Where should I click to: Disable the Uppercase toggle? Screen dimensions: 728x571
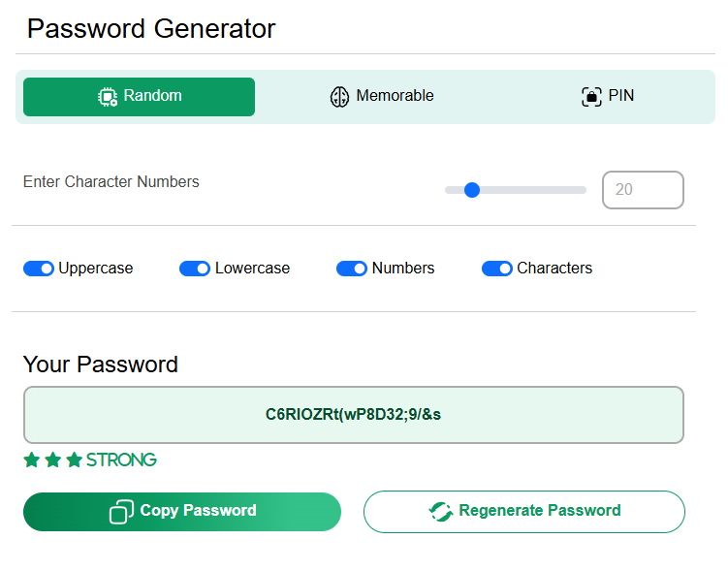click(39, 269)
